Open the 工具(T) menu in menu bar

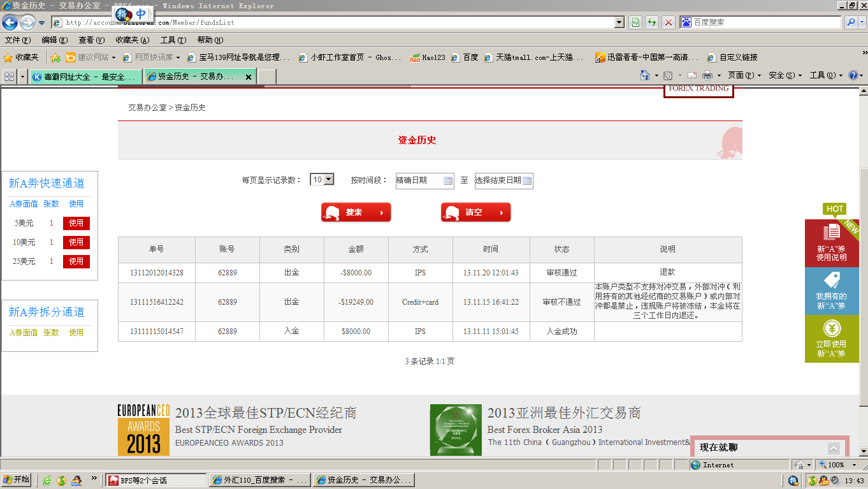tap(173, 40)
